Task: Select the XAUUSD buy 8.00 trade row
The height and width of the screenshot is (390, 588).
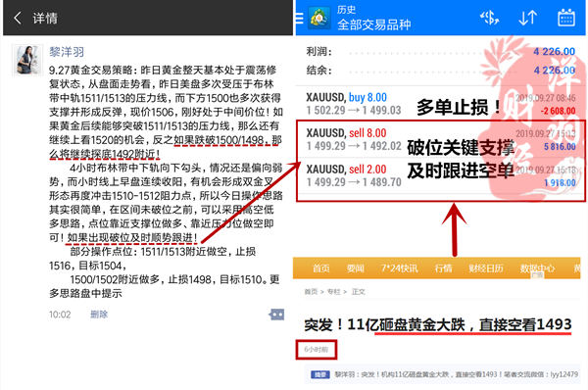Action: pos(441,104)
